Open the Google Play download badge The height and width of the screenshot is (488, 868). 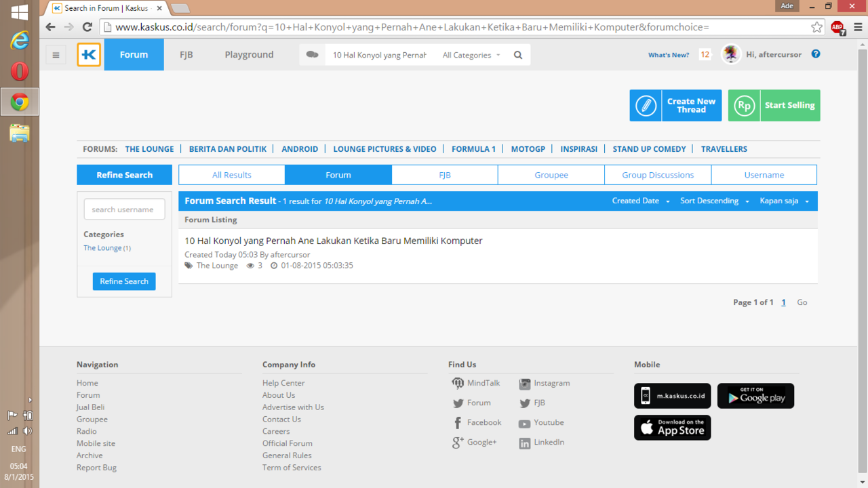[755, 396]
